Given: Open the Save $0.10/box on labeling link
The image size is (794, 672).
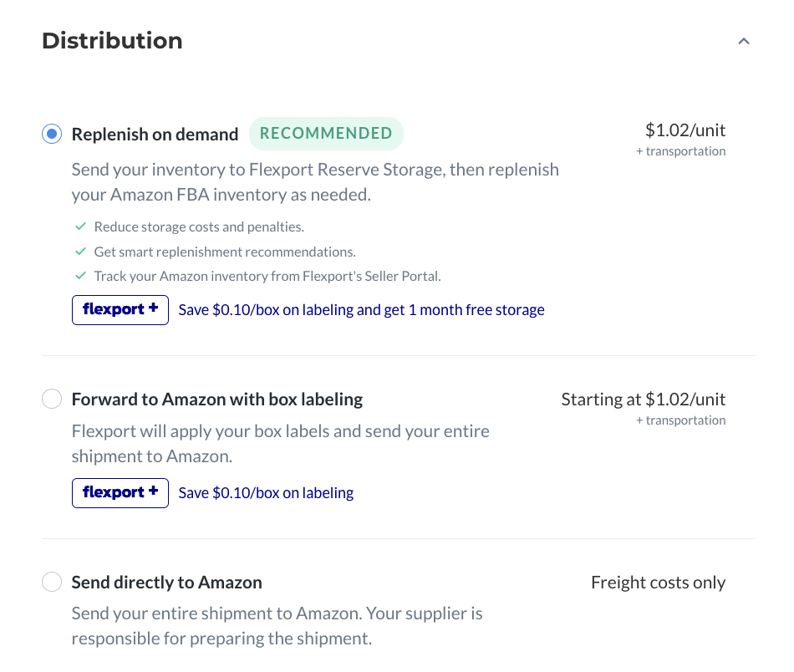Looking at the screenshot, I should (266, 493).
